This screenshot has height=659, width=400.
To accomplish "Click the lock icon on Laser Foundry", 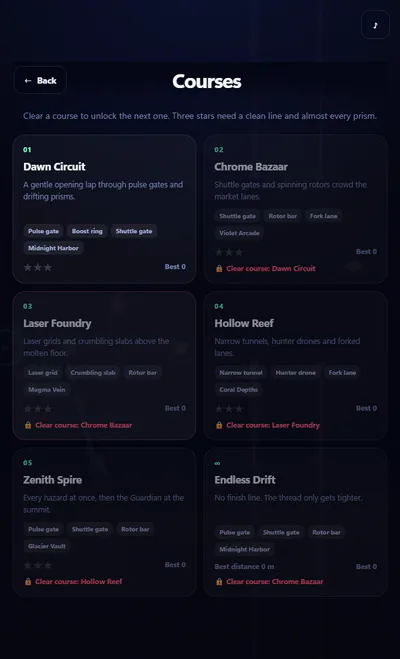I will (x=28, y=425).
